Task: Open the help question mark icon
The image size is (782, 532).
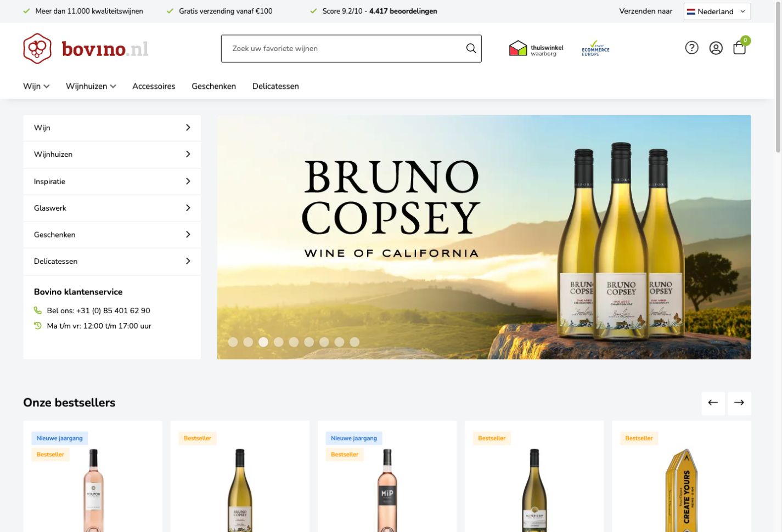Action: pyautogui.click(x=691, y=48)
